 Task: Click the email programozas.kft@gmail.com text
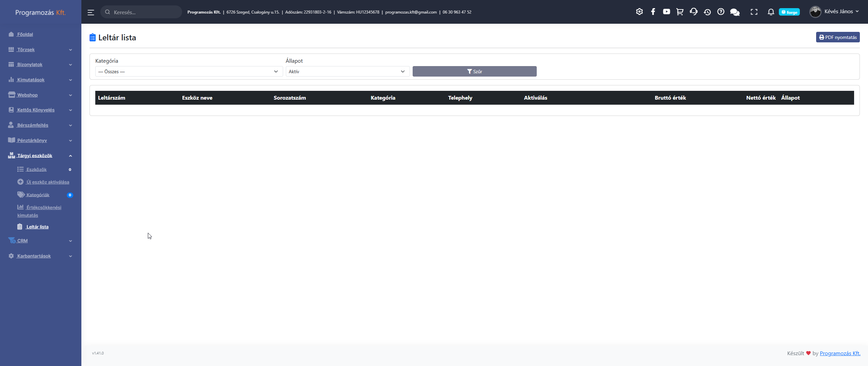click(x=411, y=12)
